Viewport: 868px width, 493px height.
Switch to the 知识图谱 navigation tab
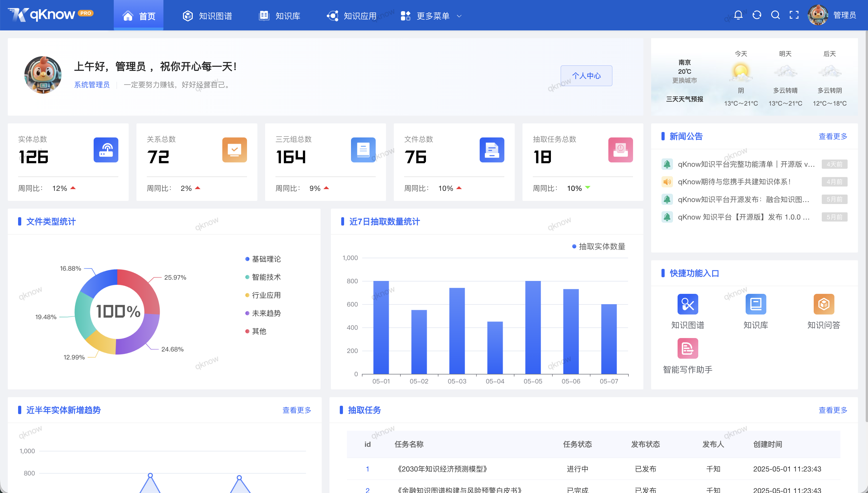pos(207,15)
